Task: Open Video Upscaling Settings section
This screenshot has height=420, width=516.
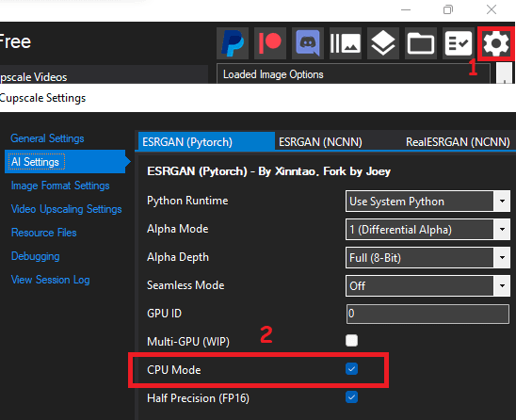Action: point(67,209)
